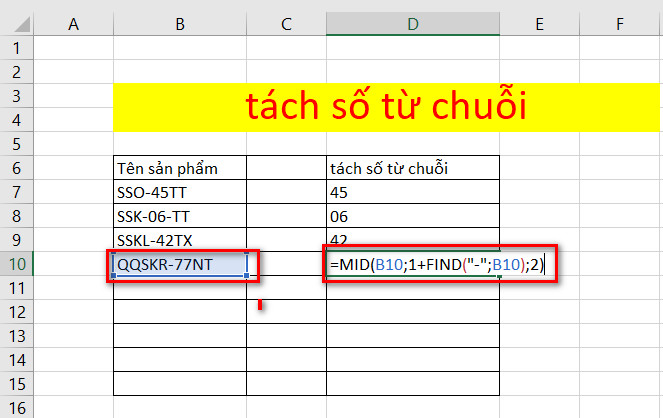The width and height of the screenshot is (663, 418).
Task: Select column E header
Action: pos(540,24)
